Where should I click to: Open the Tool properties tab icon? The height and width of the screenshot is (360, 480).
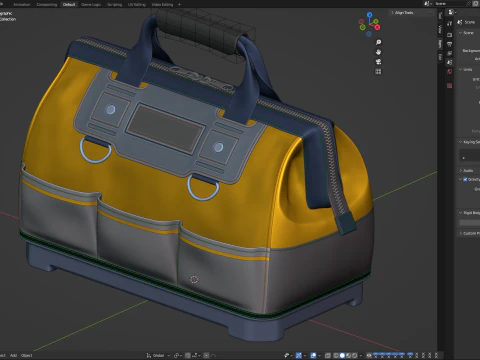[449, 23]
